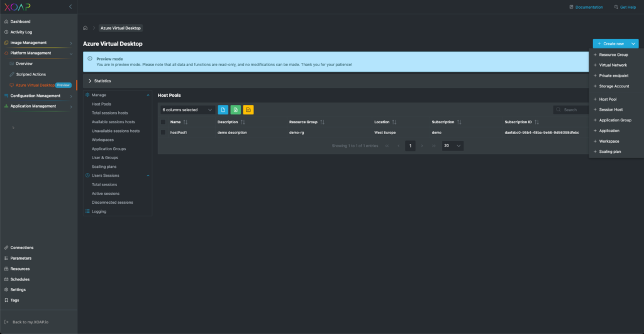
Task: Open Disconnected sessions list item
Action: point(112,203)
